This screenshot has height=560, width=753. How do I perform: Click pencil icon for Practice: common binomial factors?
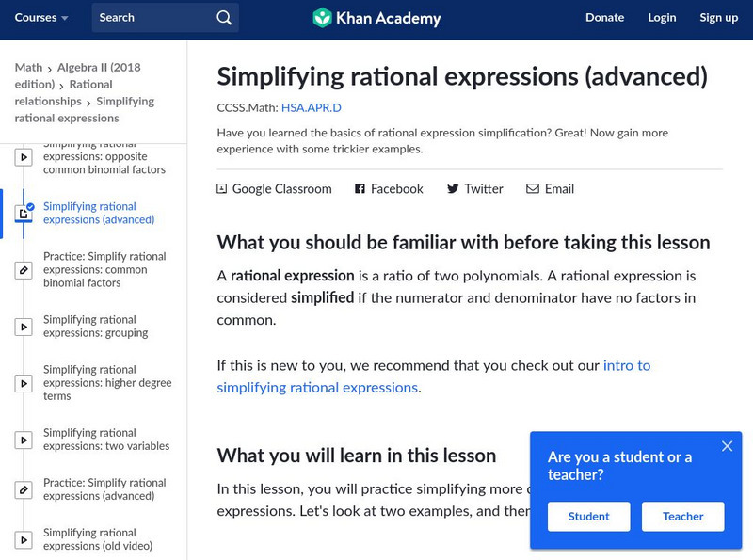pos(24,270)
